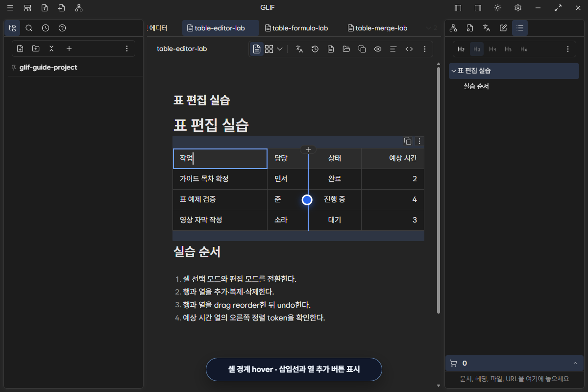Viewport: 588px width, 392px height.
Task: Open translation panel in right sidebar
Action: pyautogui.click(x=487, y=28)
